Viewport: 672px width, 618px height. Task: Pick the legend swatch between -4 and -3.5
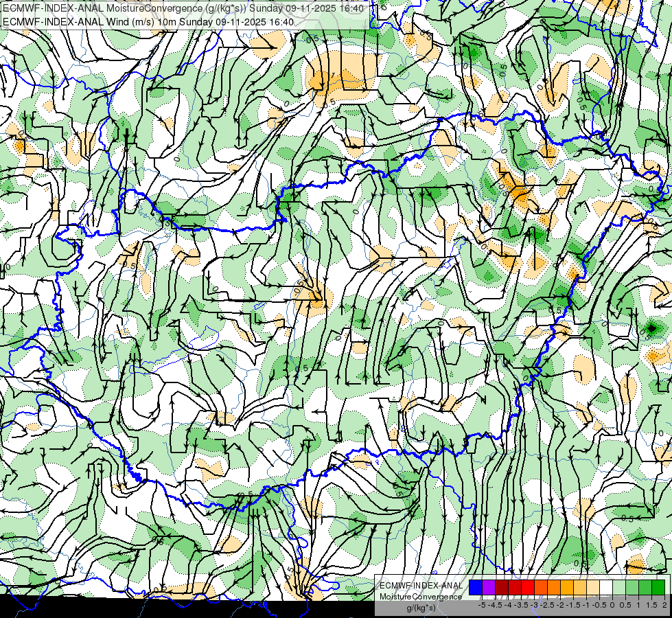pyautogui.click(x=515, y=588)
